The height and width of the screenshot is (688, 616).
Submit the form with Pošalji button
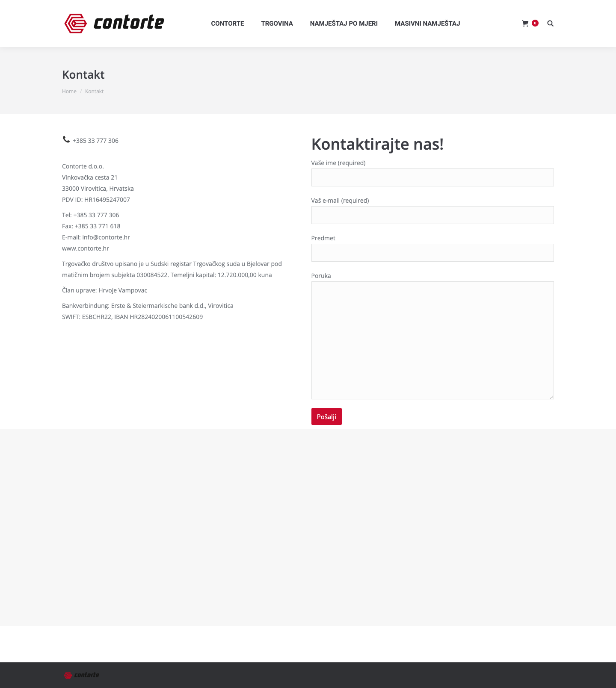click(326, 416)
